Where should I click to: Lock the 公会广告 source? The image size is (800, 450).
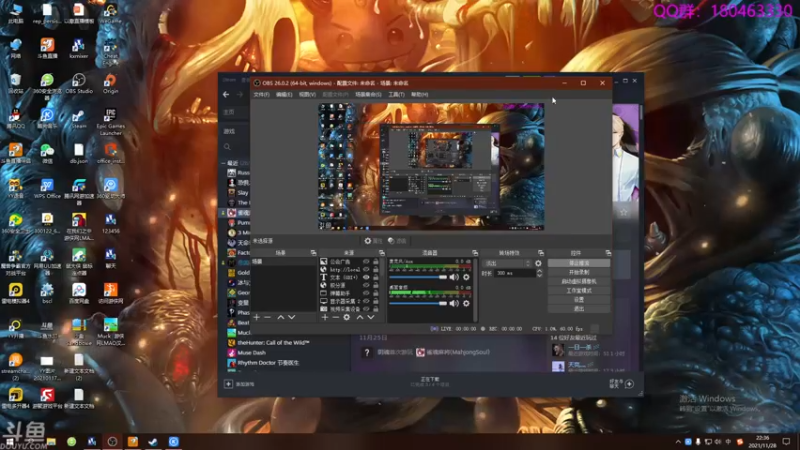pos(376,261)
